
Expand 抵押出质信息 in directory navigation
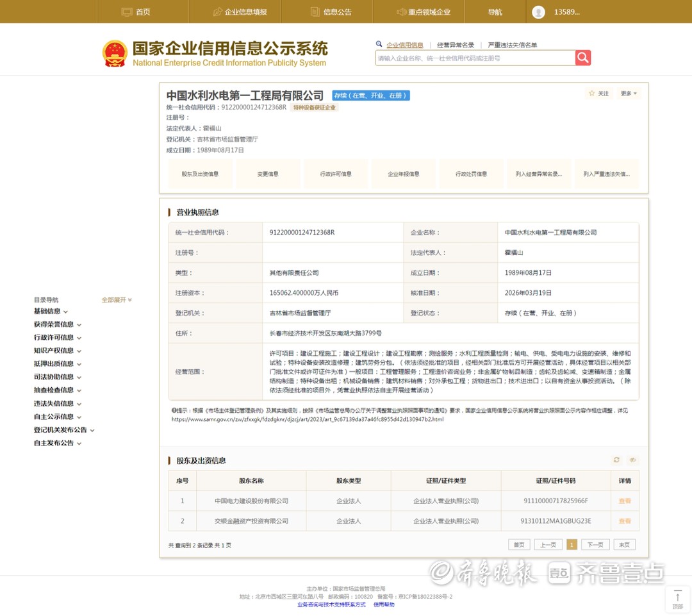tap(58, 364)
